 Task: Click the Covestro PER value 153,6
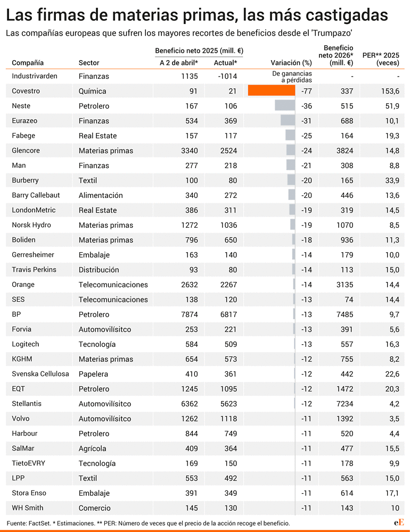coord(390,91)
